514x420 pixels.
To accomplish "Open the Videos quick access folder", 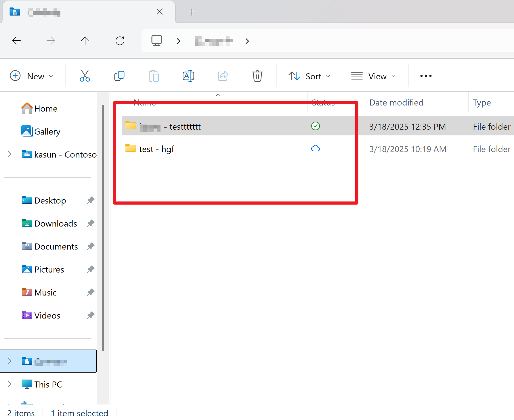I will [41, 315].
